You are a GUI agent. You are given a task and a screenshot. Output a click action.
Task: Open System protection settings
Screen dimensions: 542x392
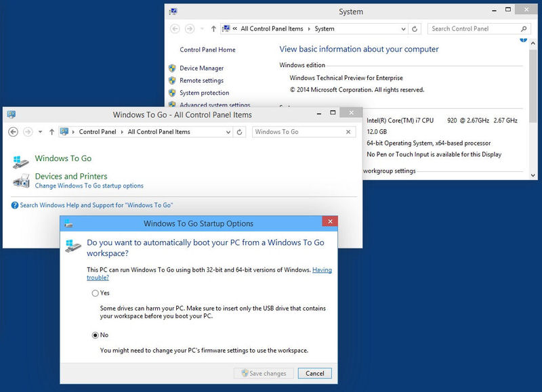coord(205,93)
